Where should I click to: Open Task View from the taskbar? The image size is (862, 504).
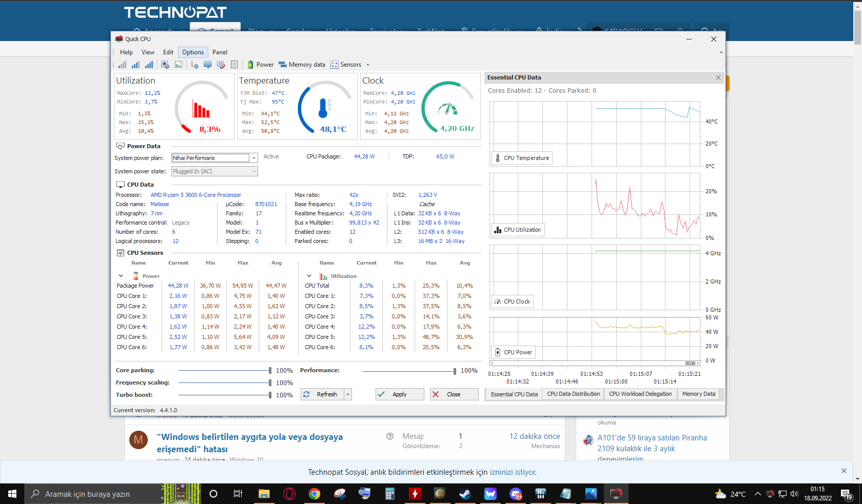pyautogui.click(x=238, y=494)
